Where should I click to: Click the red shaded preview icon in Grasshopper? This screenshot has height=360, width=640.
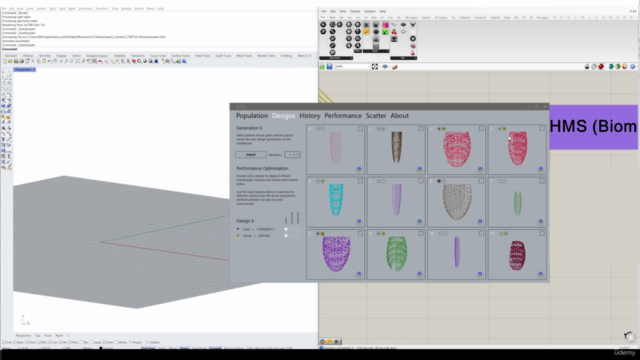pos(601,67)
